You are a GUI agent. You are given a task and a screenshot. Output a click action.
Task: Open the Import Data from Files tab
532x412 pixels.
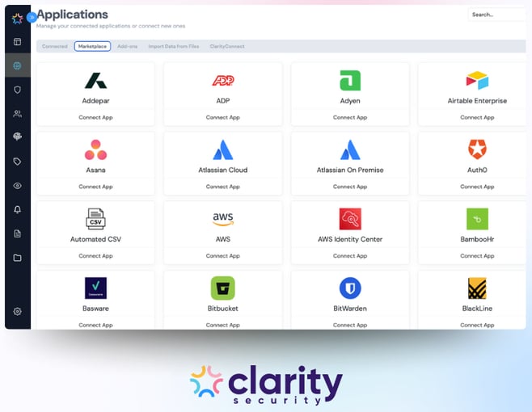[x=173, y=47]
